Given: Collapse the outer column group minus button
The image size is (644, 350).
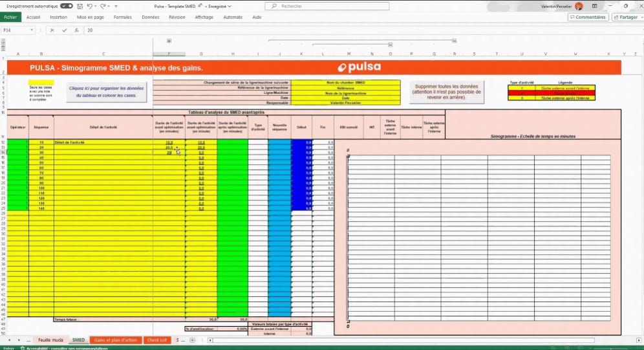Looking at the screenshot, I should click(455, 41).
